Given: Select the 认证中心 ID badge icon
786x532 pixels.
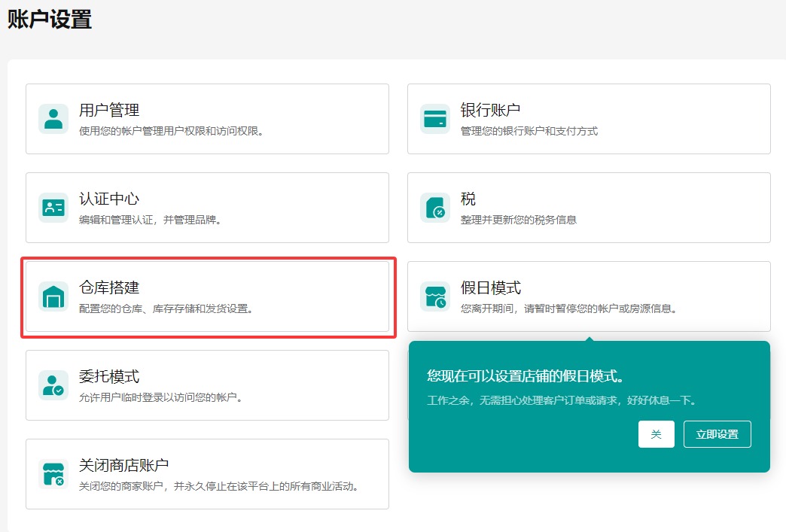Looking at the screenshot, I should click(x=52, y=207).
